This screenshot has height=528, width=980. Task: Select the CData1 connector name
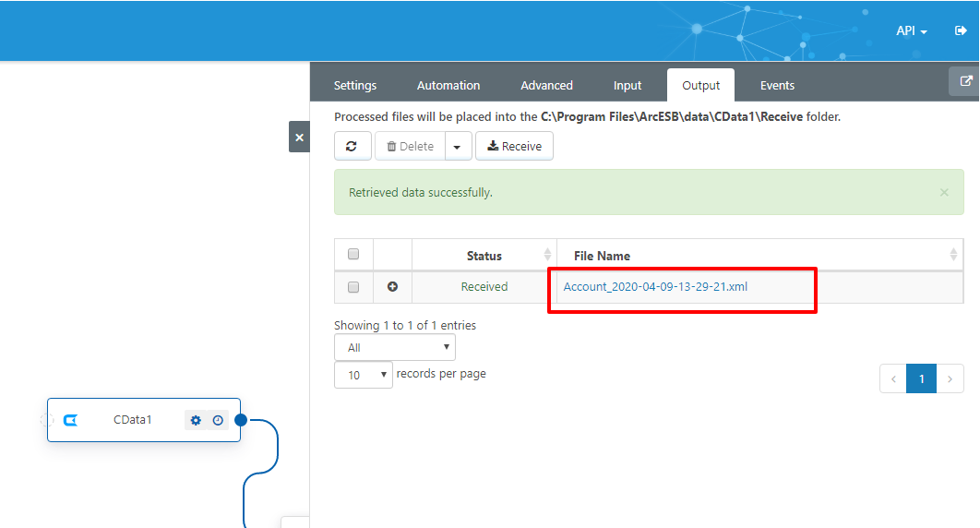pos(133,420)
